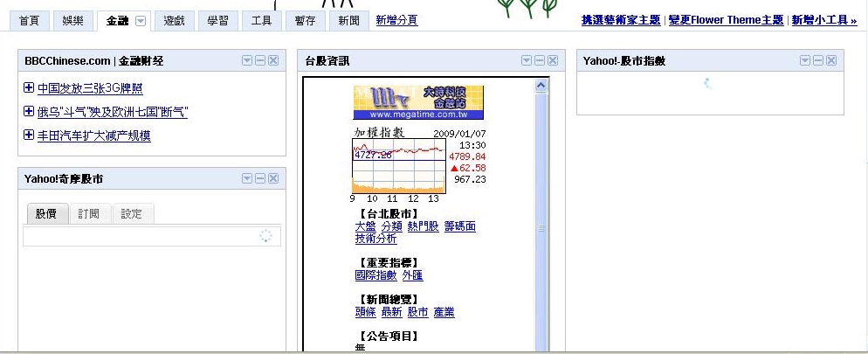This screenshot has width=868, height=354.
Task: Open headline 俄乌"斗气"殃及欧洲七国"断气"
Action: click(113, 112)
